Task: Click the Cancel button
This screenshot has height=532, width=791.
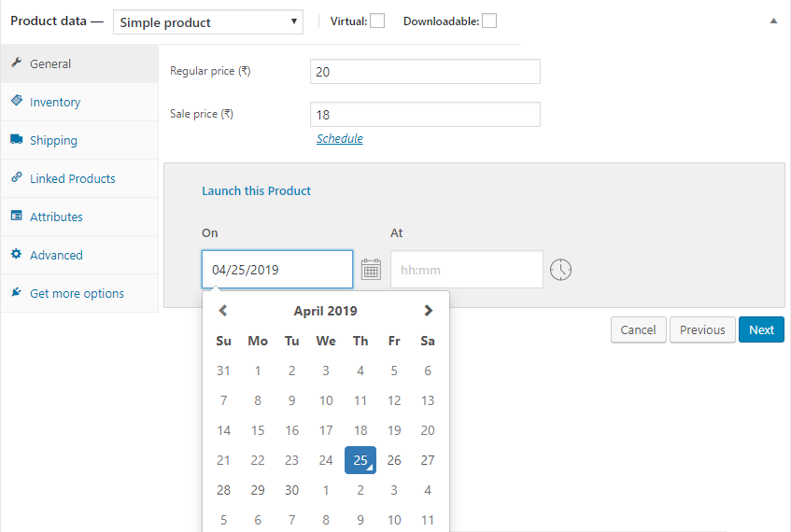Action: [x=638, y=329]
